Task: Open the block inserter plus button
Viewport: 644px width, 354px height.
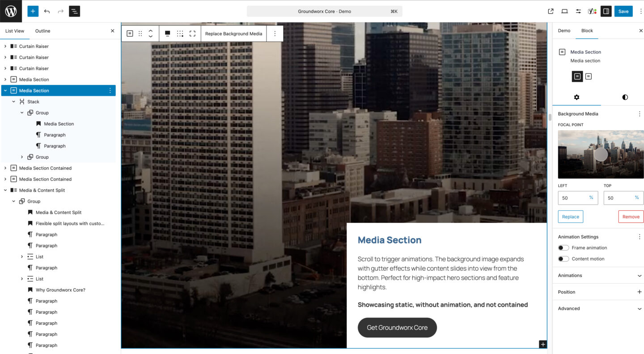Action: pos(33,11)
